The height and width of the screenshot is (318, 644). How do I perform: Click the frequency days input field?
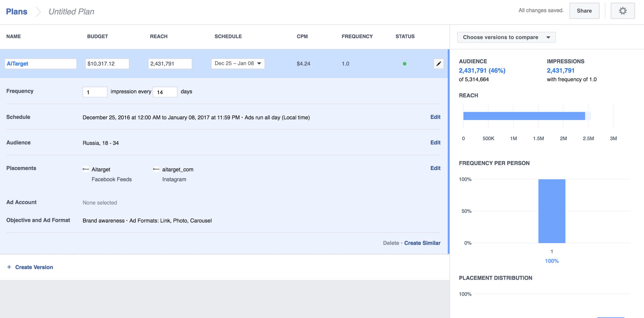point(165,92)
